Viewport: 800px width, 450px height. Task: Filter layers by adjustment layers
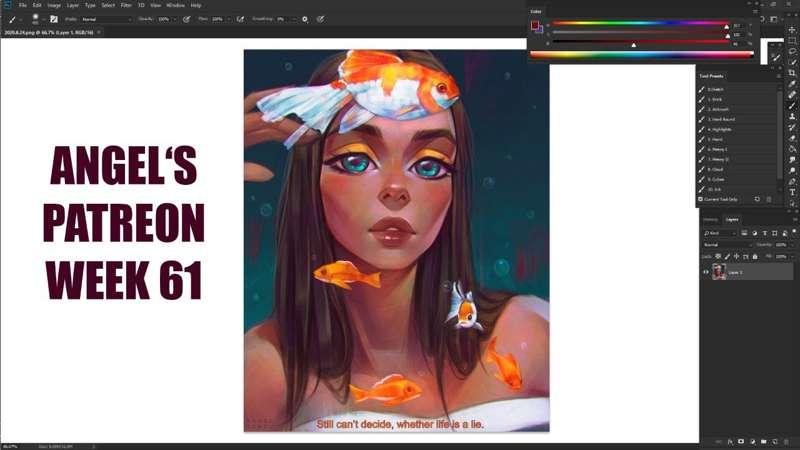pos(755,233)
